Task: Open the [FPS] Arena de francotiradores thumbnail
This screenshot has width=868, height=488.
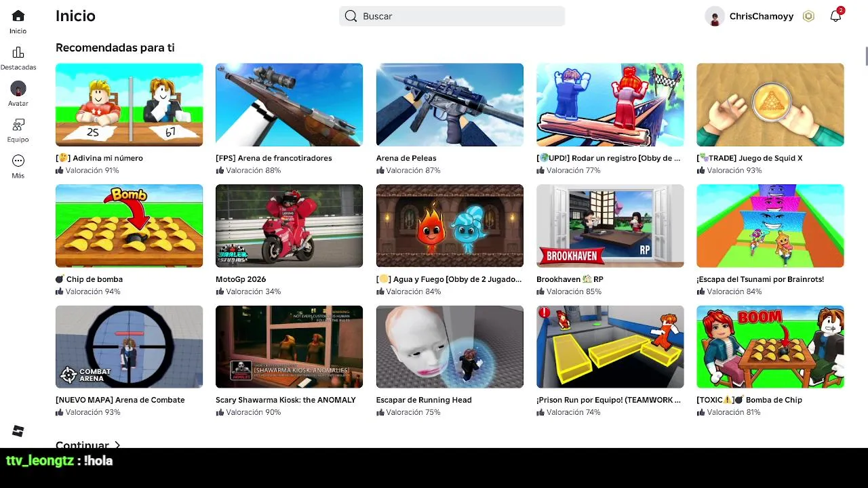Action: [x=289, y=105]
